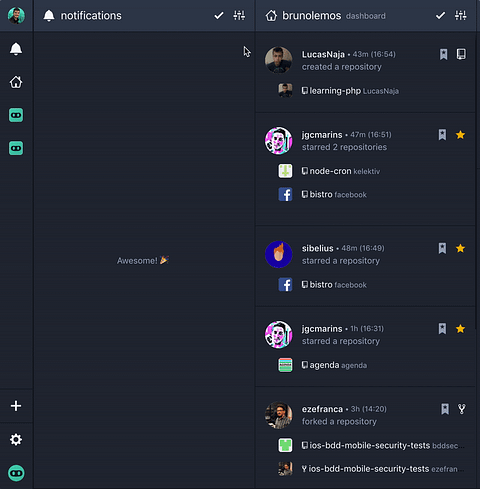The height and width of the screenshot is (489, 480).
Task: Bookmark the LucasNaja created repository event
Action: [x=443, y=54]
